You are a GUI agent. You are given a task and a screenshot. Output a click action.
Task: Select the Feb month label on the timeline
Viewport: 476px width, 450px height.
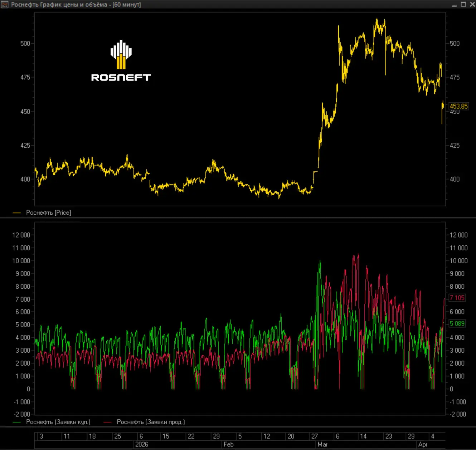pos(228,444)
